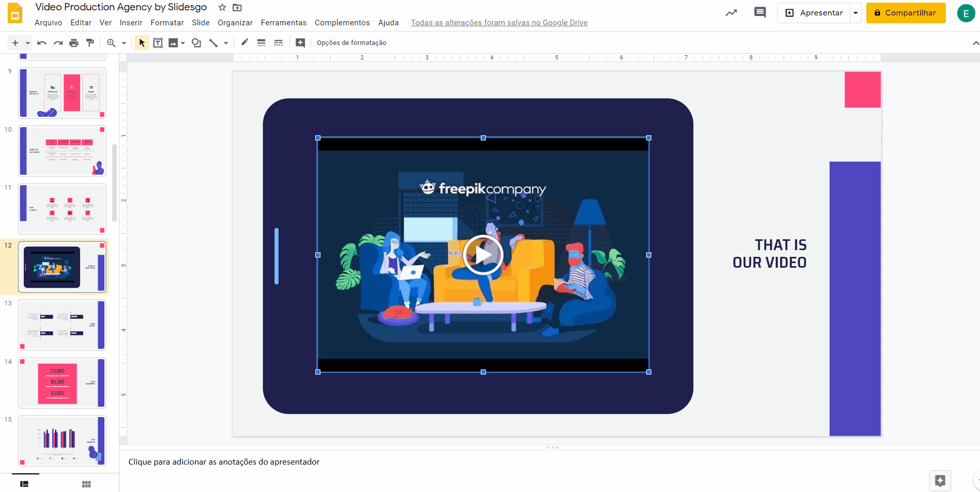This screenshot has width=980, height=492.
Task: Add a comment from the toolbar
Action: pos(300,43)
